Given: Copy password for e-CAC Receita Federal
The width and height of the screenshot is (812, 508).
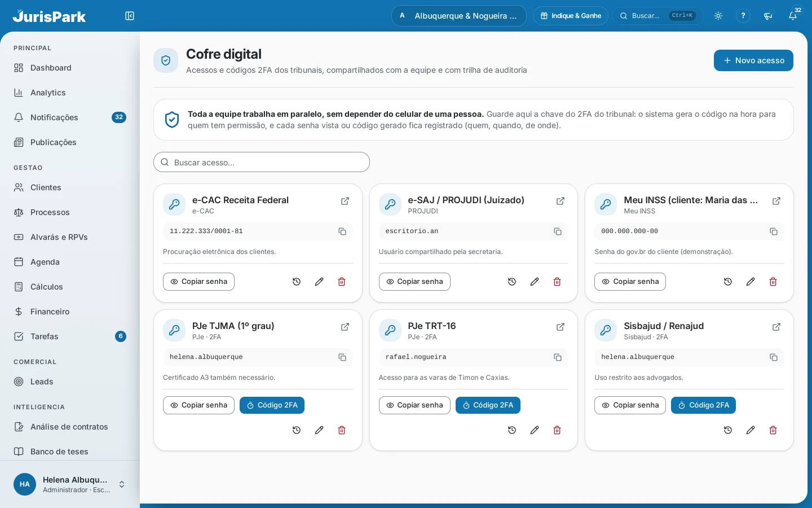Looking at the screenshot, I should pos(198,282).
